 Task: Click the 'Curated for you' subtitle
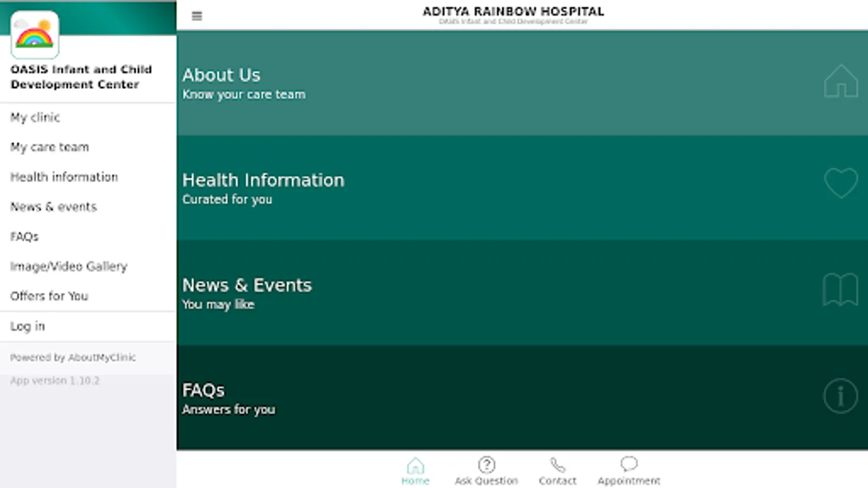coord(227,200)
